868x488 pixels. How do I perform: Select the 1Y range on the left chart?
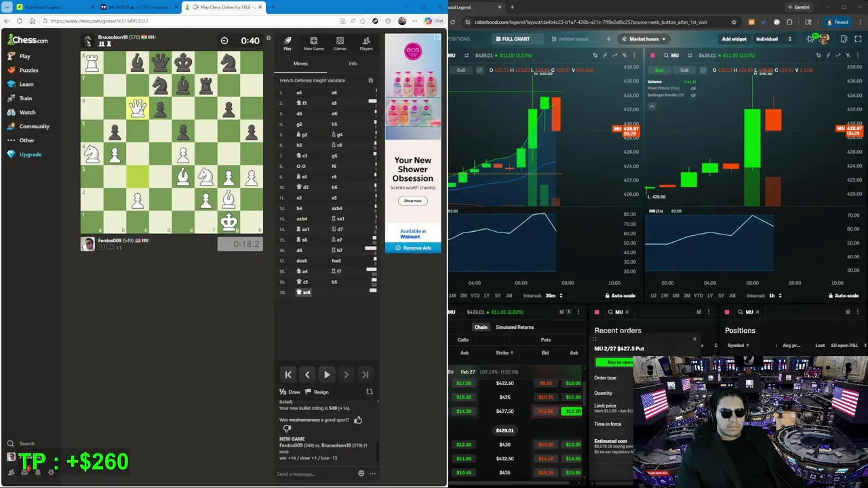click(x=486, y=296)
